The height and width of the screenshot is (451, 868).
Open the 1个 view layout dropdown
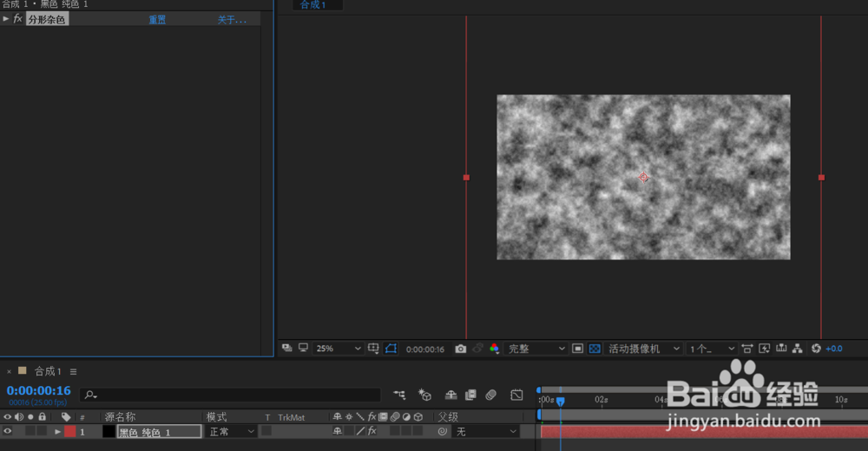tap(712, 349)
